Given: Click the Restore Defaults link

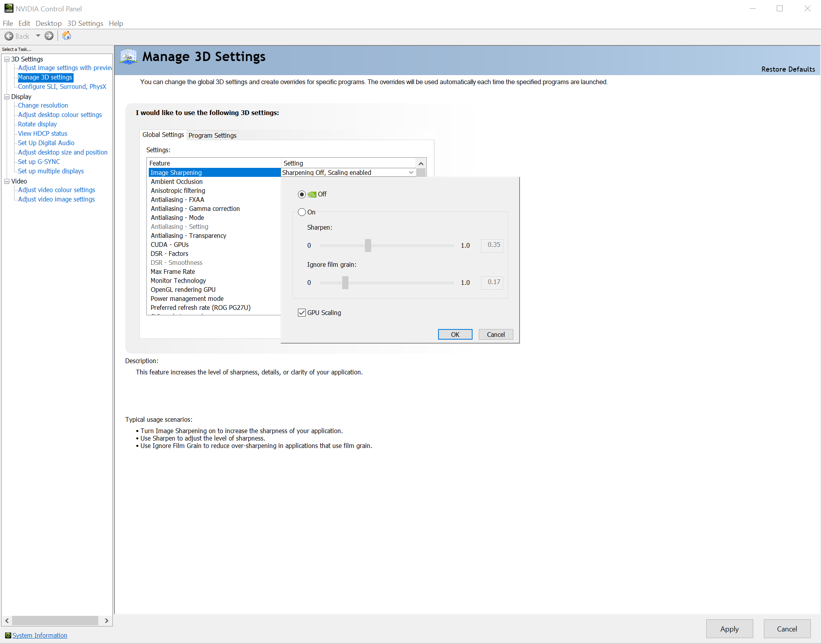Looking at the screenshot, I should click(788, 69).
